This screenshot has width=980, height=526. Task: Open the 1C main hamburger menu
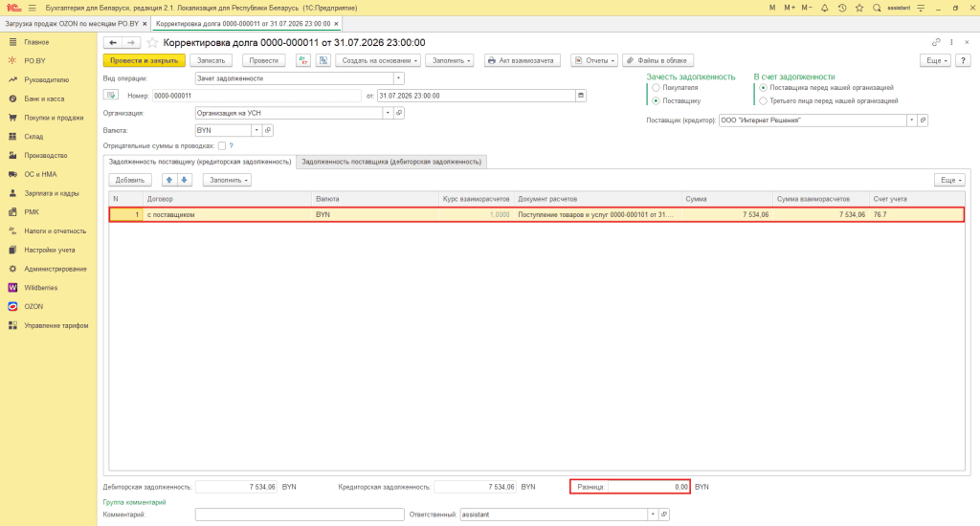33,8
